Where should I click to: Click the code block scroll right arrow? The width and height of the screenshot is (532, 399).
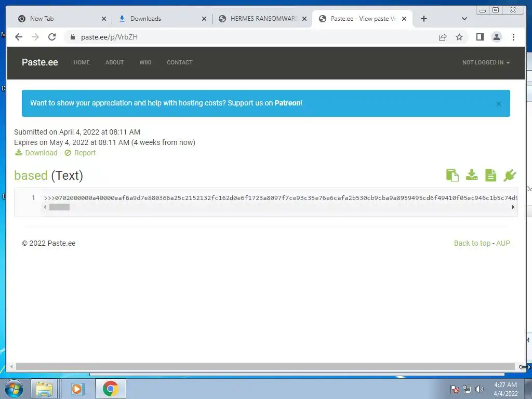(513, 207)
